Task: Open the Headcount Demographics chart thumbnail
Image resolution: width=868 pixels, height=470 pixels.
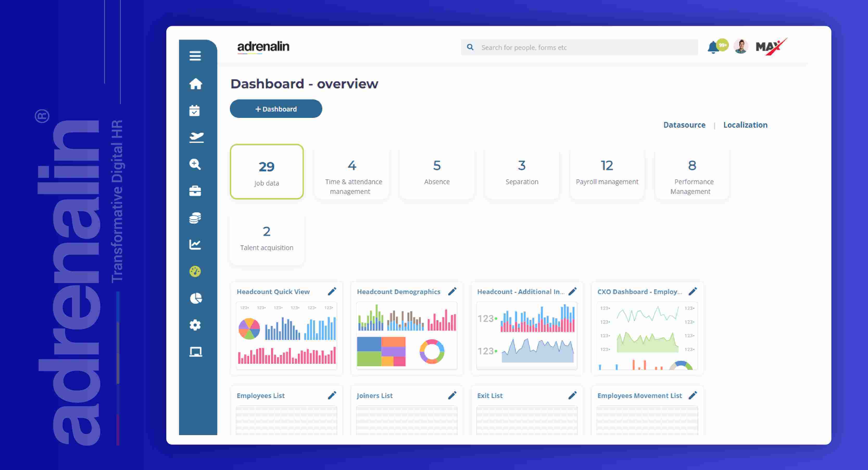Action: click(x=407, y=335)
